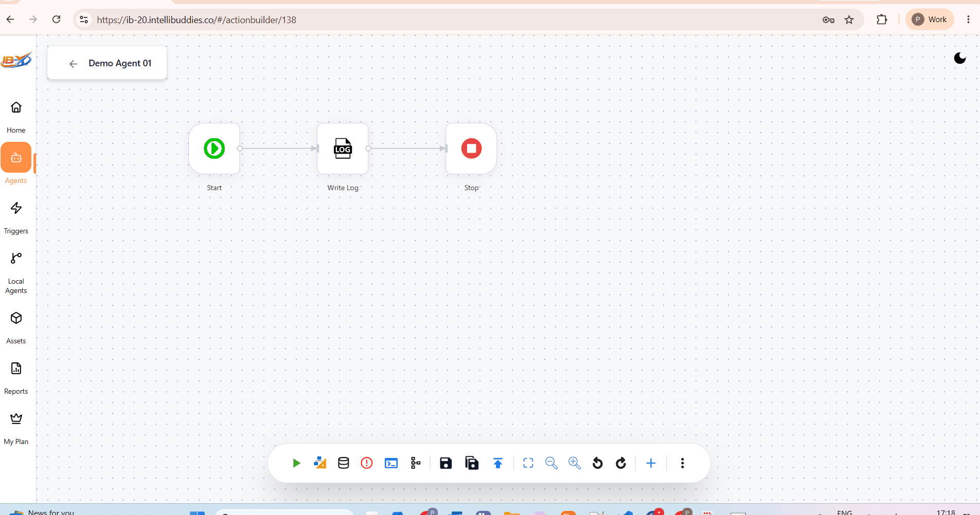Open the password key icon in address bar
Image resolution: width=980 pixels, height=515 pixels.
[x=828, y=20]
